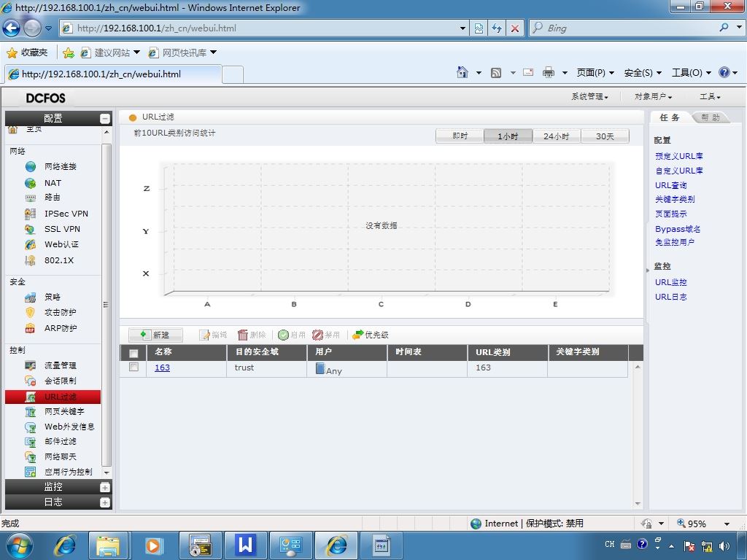Click the 编辑 edit toolbar icon
The height and width of the screenshot is (560, 747).
coord(204,335)
